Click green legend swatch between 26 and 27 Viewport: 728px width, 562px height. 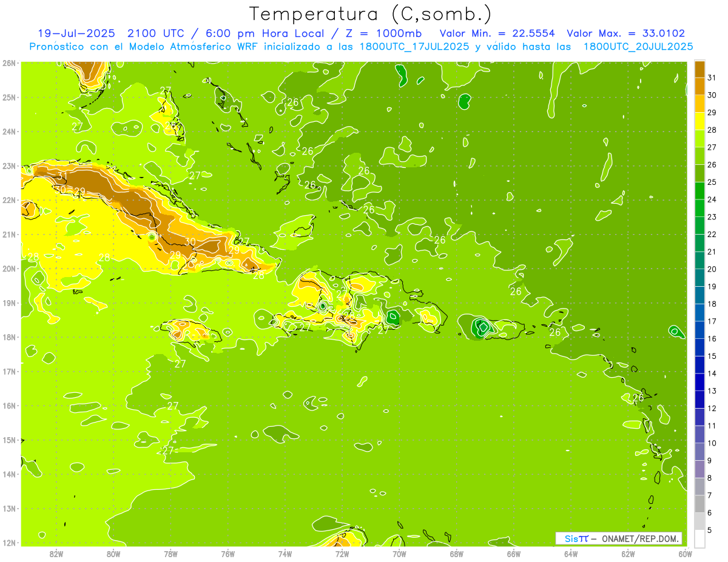[x=699, y=156]
